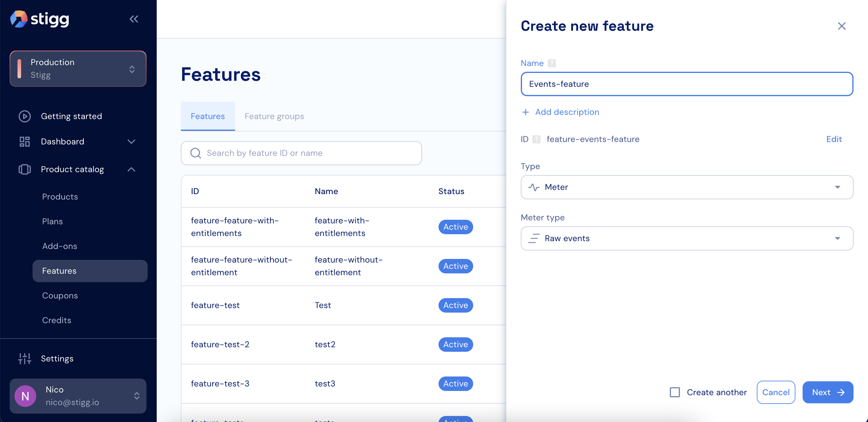Expand the Dashboard menu chevron
Image resolution: width=868 pixels, height=422 pixels.
(x=131, y=142)
